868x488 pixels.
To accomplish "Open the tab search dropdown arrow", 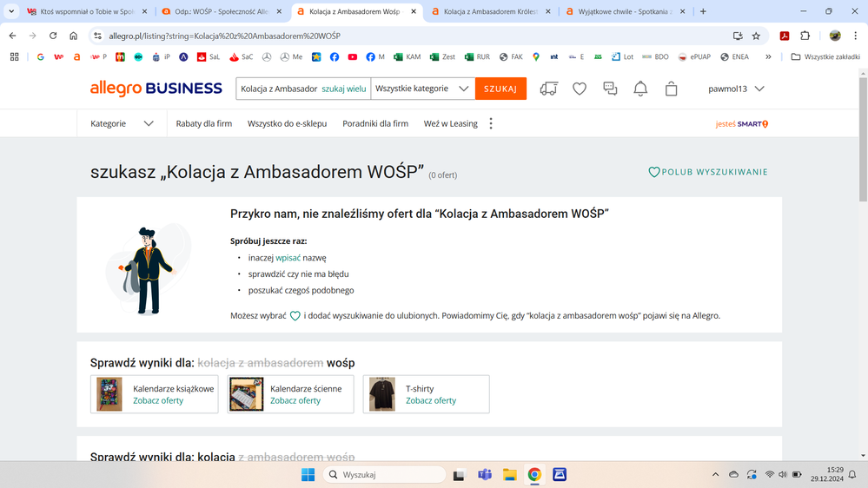I will [x=11, y=11].
